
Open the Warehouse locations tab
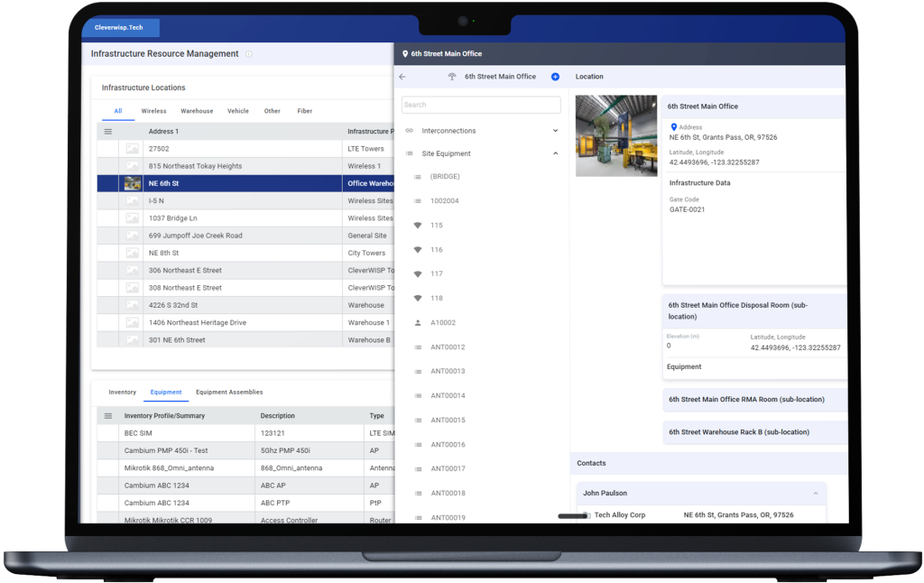pyautogui.click(x=197, y=111)
